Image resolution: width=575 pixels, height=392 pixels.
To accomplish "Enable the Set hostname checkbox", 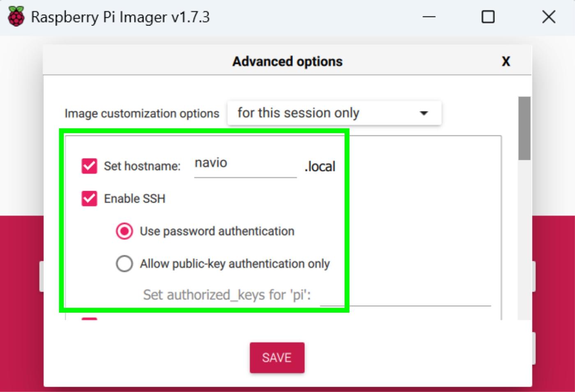I will pyautogui.click(x=88, y=166).
